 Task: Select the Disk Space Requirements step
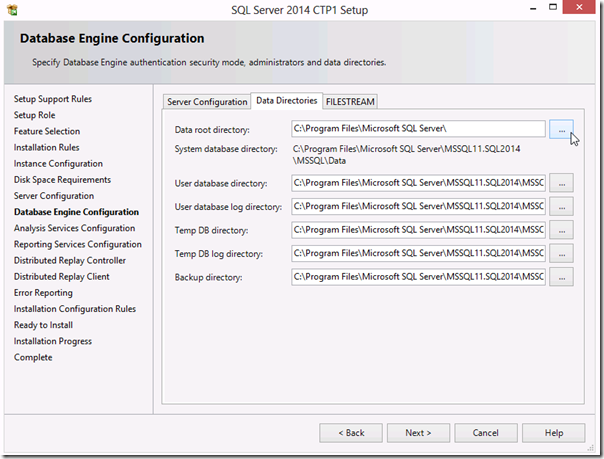coord(62,180)
